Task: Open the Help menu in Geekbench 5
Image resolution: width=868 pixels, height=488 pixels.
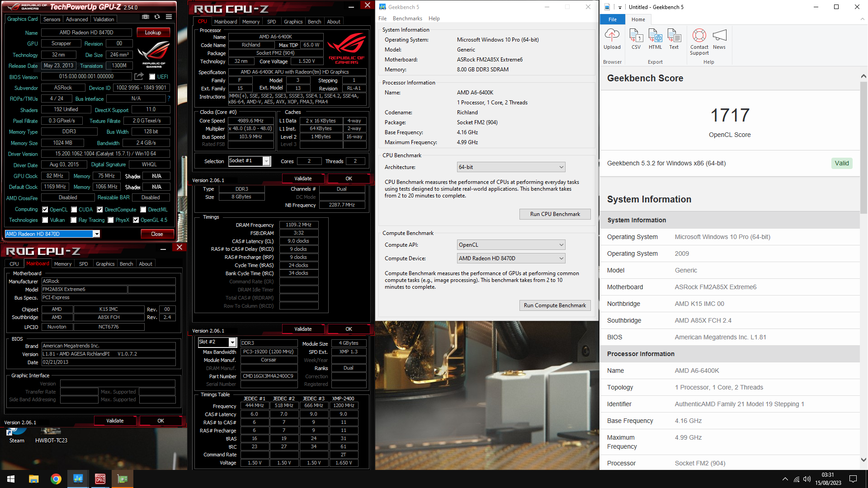Action: [434, 19]
